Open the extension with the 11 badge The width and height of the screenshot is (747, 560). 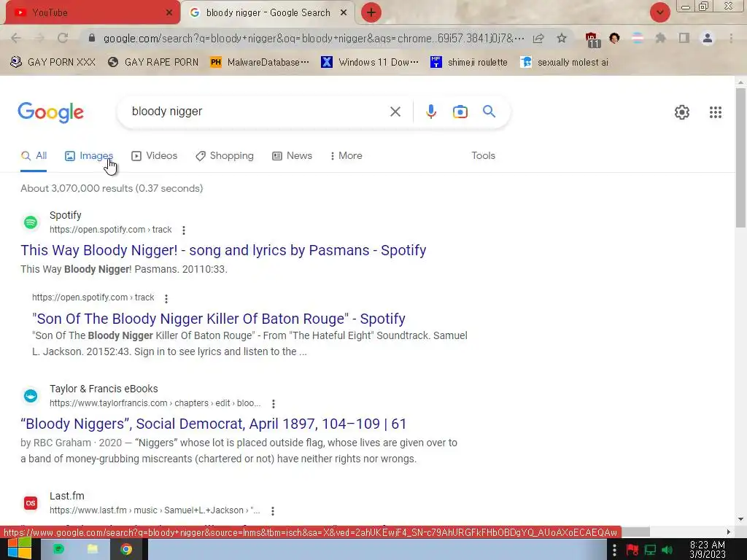click(592, 39)
